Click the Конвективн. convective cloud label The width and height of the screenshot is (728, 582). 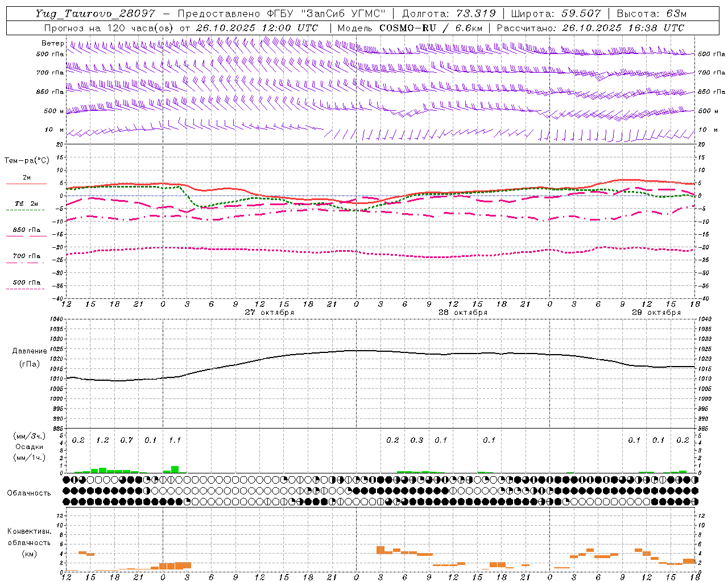[29, 531]
